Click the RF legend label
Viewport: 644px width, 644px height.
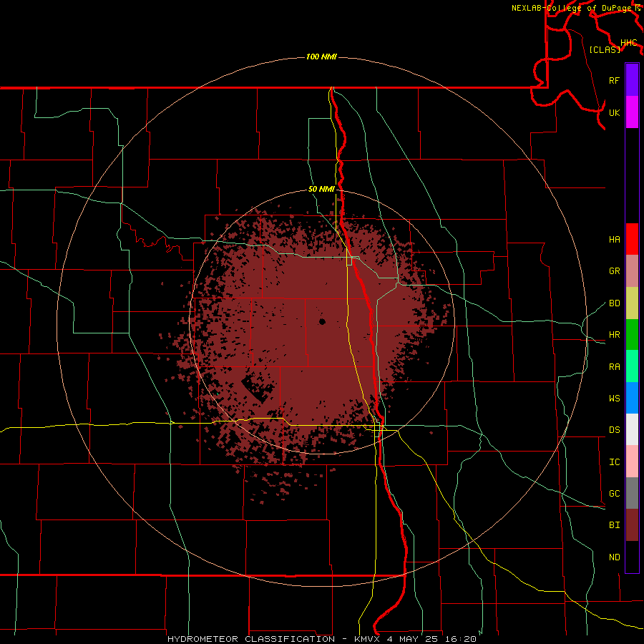click(x=615, y=80)
